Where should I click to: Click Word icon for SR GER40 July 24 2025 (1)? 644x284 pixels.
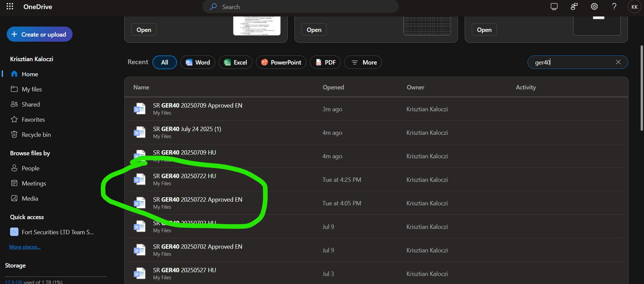(140, 132)
